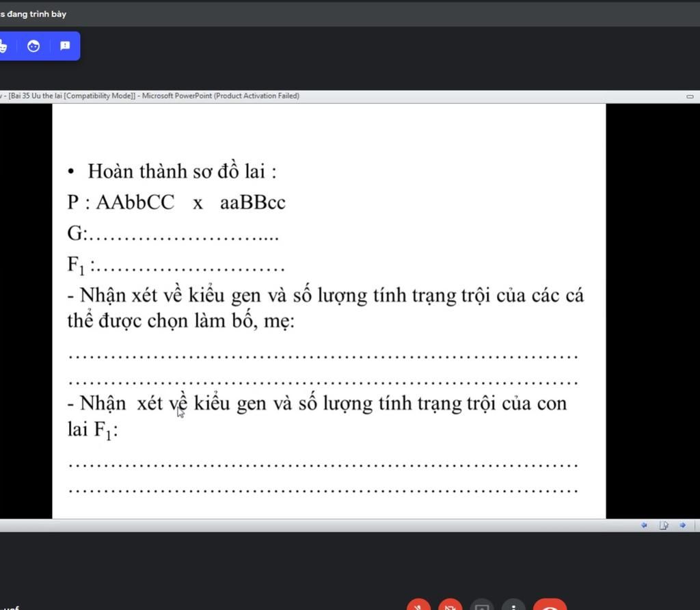The height and width of the screenshot is (610, 700).
Task: Leave the call with the red button
Action: pos(550,605)
